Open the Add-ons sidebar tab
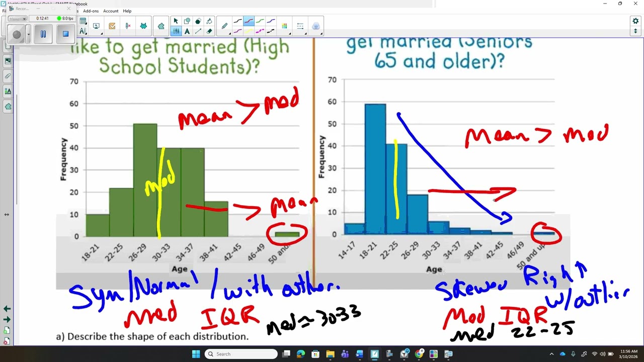The height and width of the screenshot is (362, 644). (x=8, y=106)
